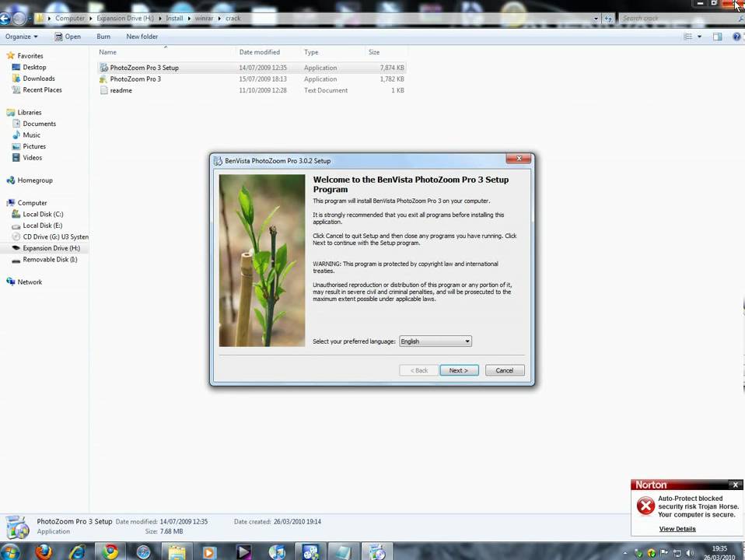
Task: Click Computer in the address bar breadcrumb
Action: coord(69,18)
